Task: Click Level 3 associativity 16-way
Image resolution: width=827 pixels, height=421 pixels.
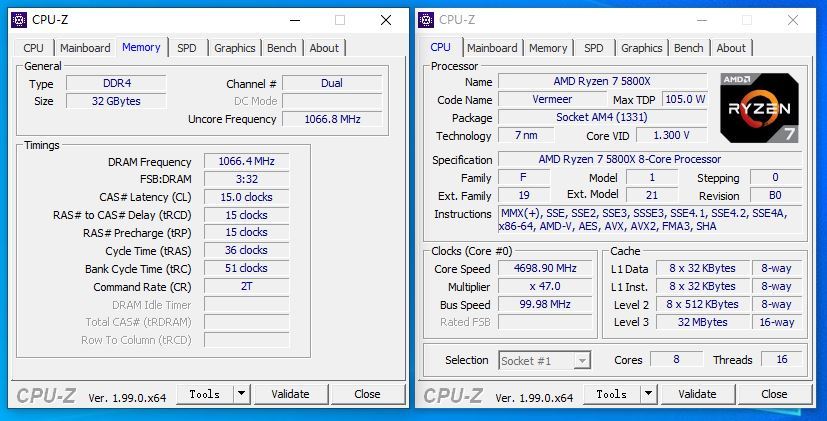Action: pos(776,322)
